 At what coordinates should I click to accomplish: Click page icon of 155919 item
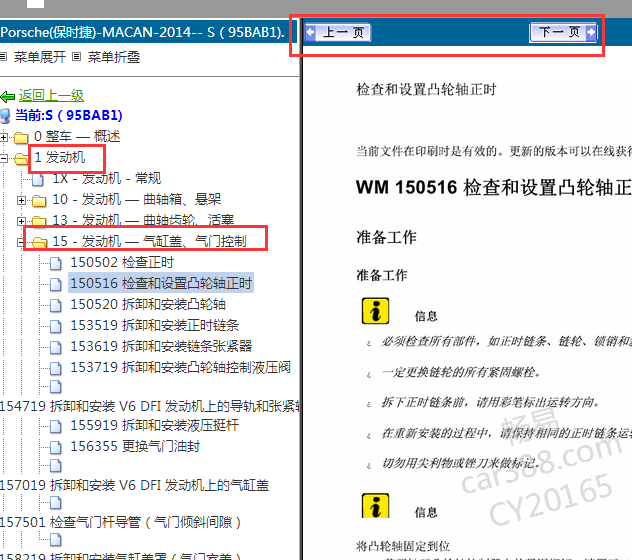click(56, 426)
